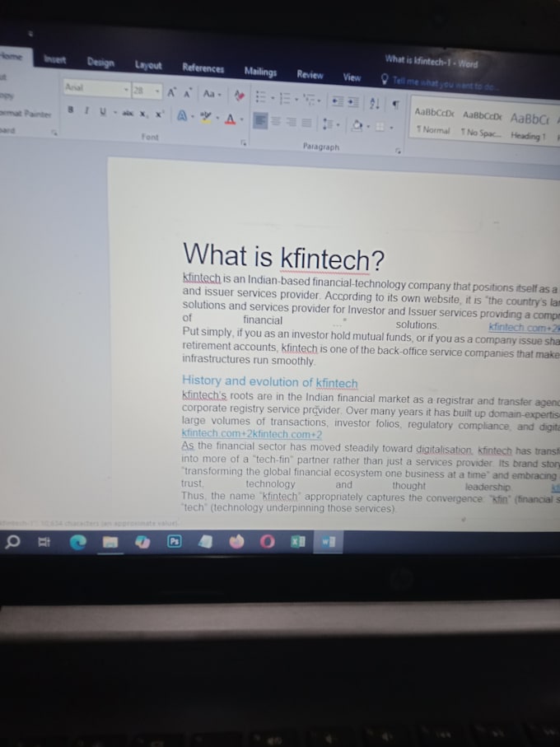Open Windows search from taskbar
Viewport: 560px width, 747px height.
tap(13, 542)
